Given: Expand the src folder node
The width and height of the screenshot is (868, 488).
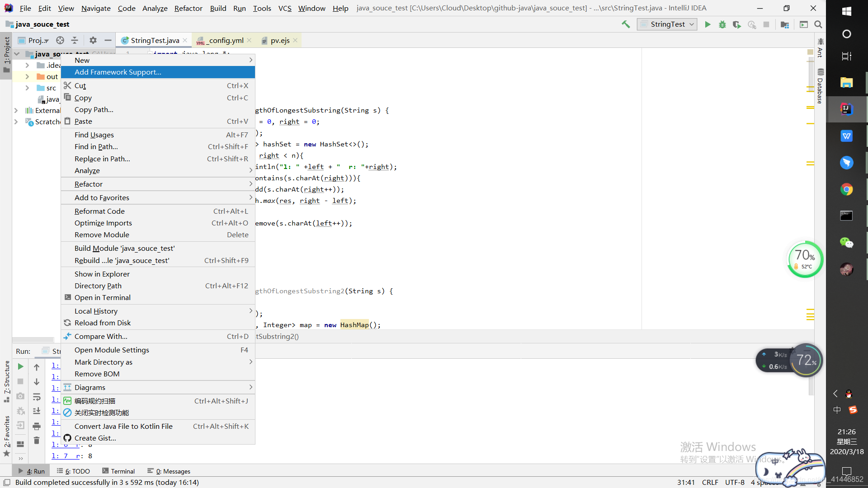Looking at the screenshot, I should (27, 88).
